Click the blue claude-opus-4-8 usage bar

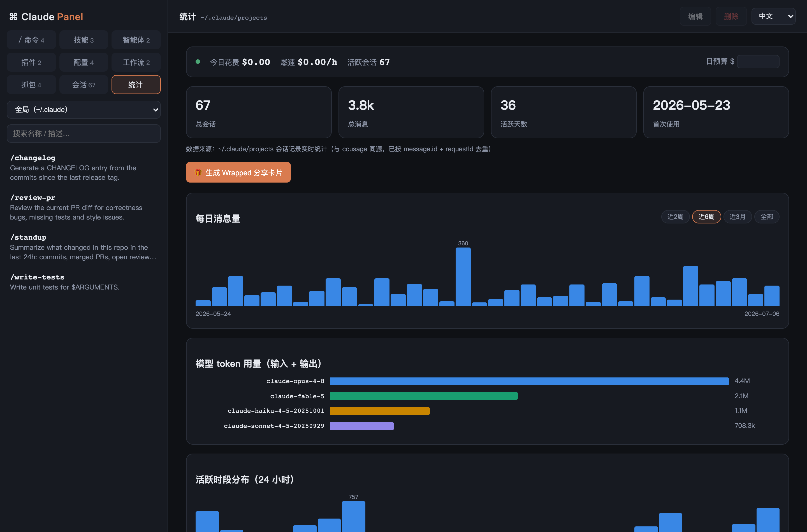[529, 381]
